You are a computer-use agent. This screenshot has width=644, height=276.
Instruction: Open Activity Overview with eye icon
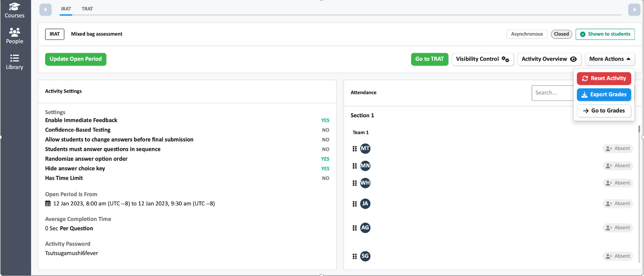point(549,59)
